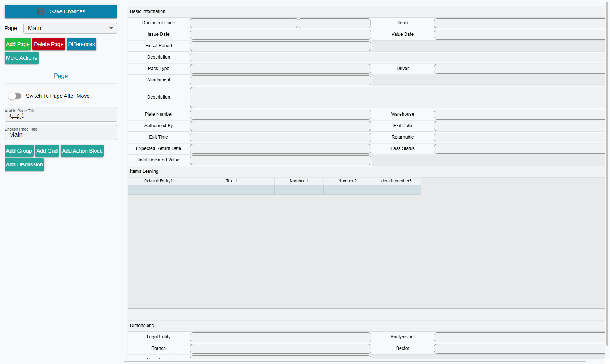This screenshot has width=610, height=364.
Task: Click the red Delete Page button
Action: point(49,44)
